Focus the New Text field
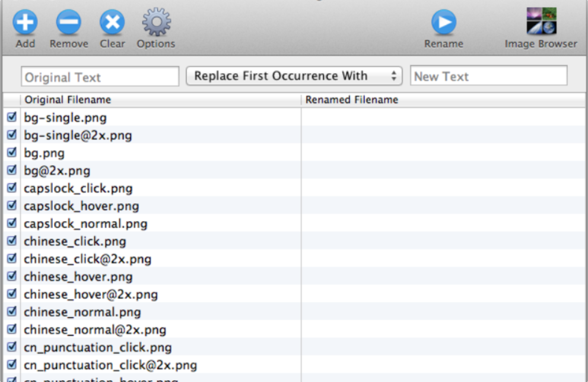This screenshot has height=382, width=588. 489,76
